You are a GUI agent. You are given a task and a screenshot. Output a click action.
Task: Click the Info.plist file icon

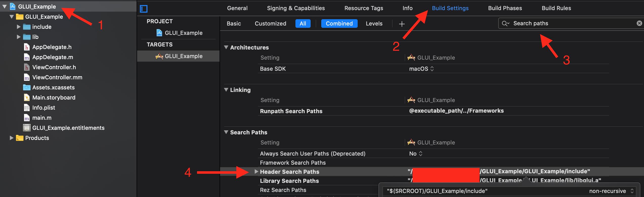27,108
